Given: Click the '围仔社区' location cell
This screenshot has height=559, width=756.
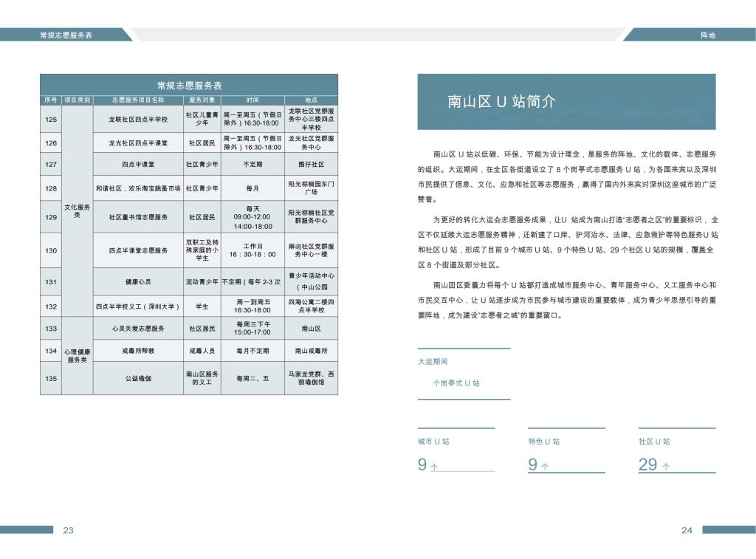Looking at the screenshot, I should [311, 164].
